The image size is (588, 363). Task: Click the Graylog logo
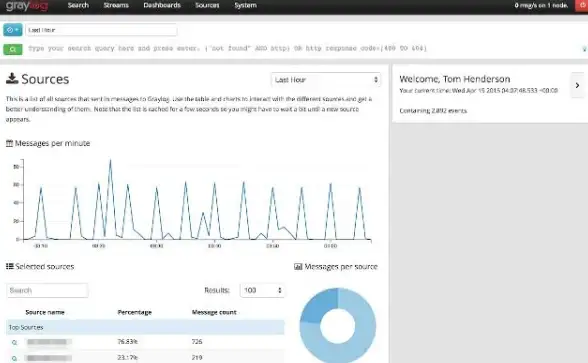tap(27, 6)
